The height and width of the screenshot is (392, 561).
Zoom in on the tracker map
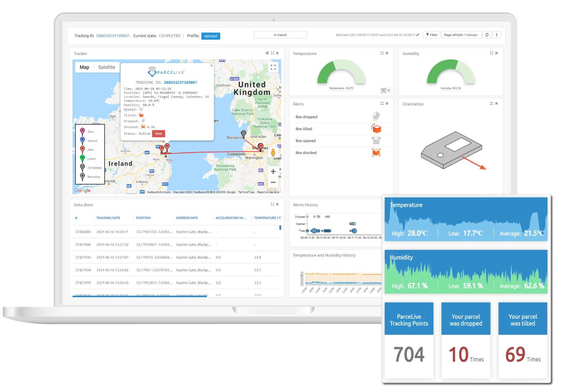273,172
